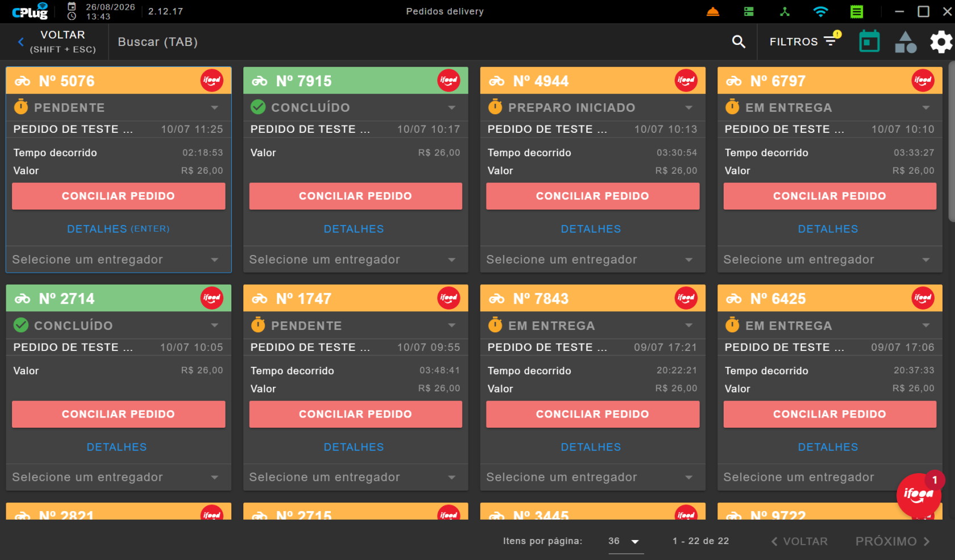Open the courier dropdown on order 7915
This screenshot has width=955, height=560.
(355, 260)
